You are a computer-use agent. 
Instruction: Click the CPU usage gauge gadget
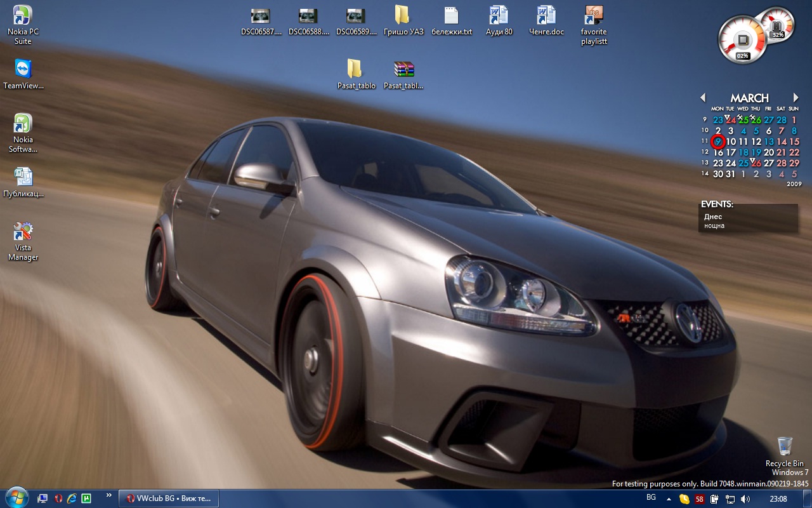click(741, 41)
